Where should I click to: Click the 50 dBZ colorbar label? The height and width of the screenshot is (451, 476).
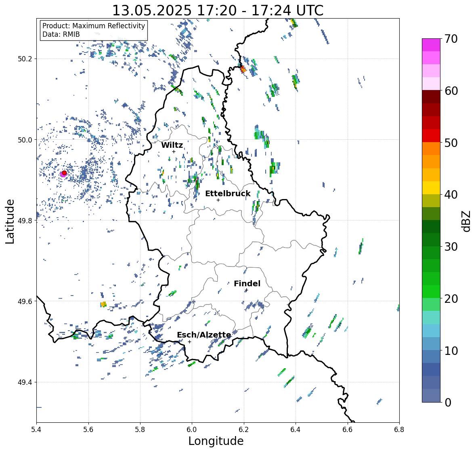451,143
